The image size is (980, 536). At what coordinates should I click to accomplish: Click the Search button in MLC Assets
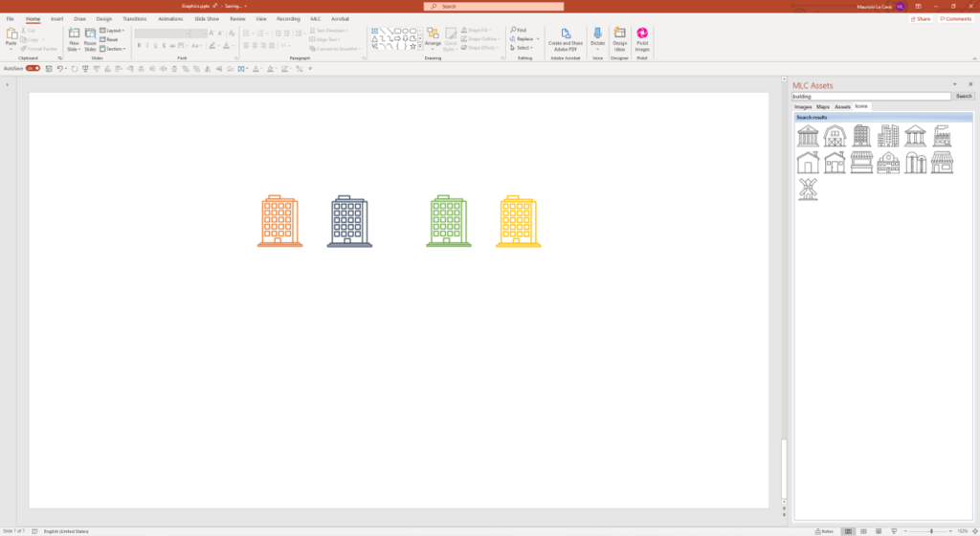click(x=963, y=97)
